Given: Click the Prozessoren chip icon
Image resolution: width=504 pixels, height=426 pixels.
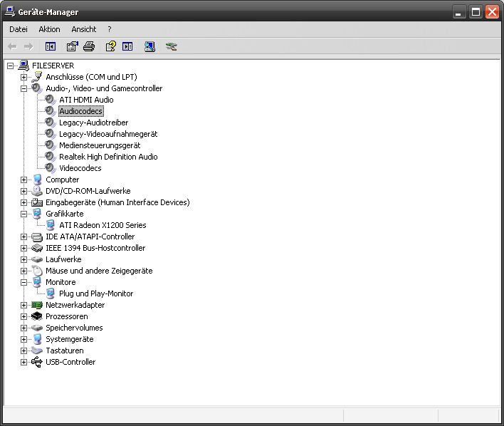Looking at the screenshot, I should pos(37,316).
